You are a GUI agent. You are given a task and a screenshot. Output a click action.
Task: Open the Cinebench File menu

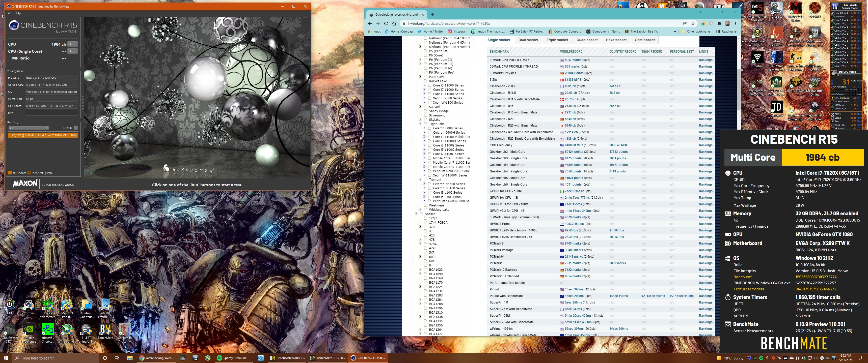[9, 13]
